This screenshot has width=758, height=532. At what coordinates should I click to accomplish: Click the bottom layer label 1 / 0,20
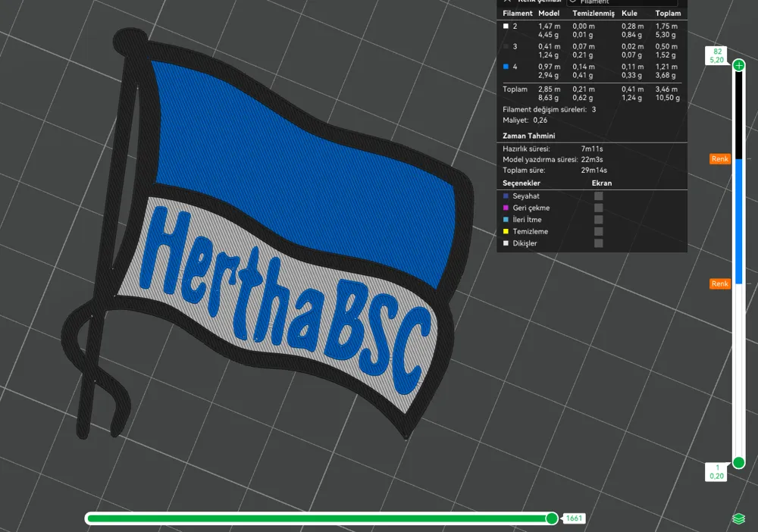coord(716,471)
